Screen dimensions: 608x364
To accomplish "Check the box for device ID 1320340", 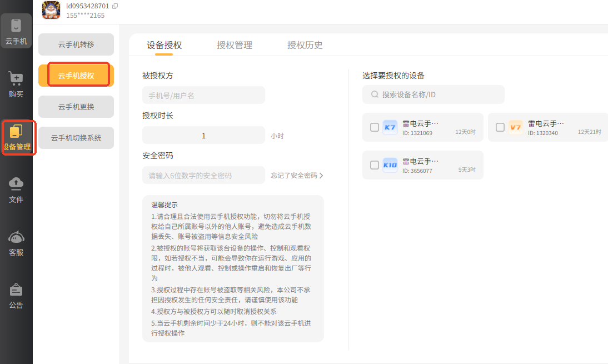I will pyautogui.click(x=500, y=127).
